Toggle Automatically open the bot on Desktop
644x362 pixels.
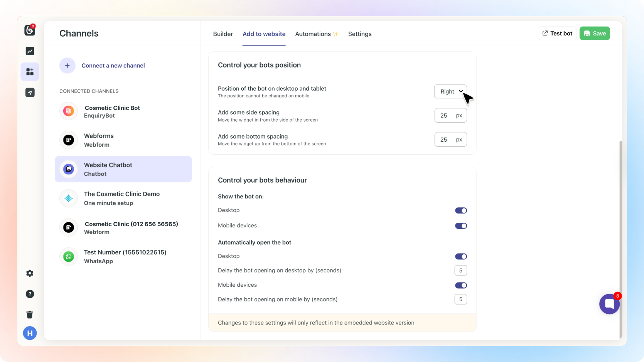[x=461, y=256]
